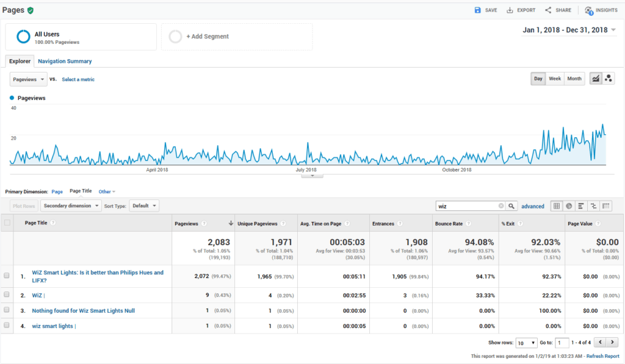
Task: Click the Pageviews column header label
Action: point(186,224)
